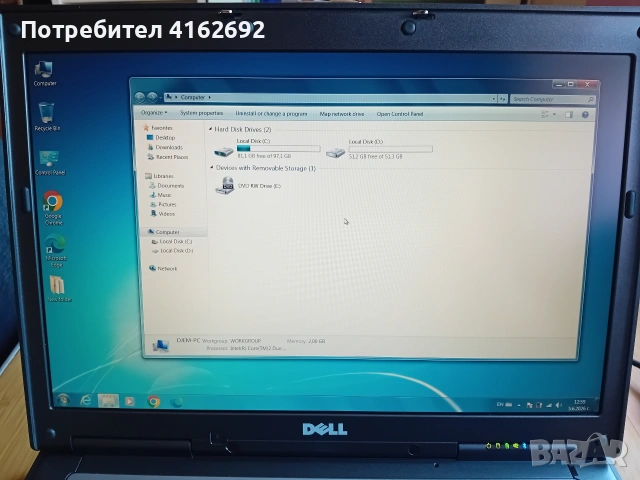Open Internet Explorer from the taskbar

click(x=85, y=400)
